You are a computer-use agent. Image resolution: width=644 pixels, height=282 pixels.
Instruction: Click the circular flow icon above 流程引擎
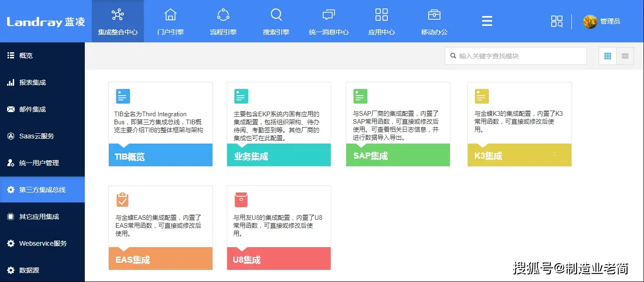(223, 15)
